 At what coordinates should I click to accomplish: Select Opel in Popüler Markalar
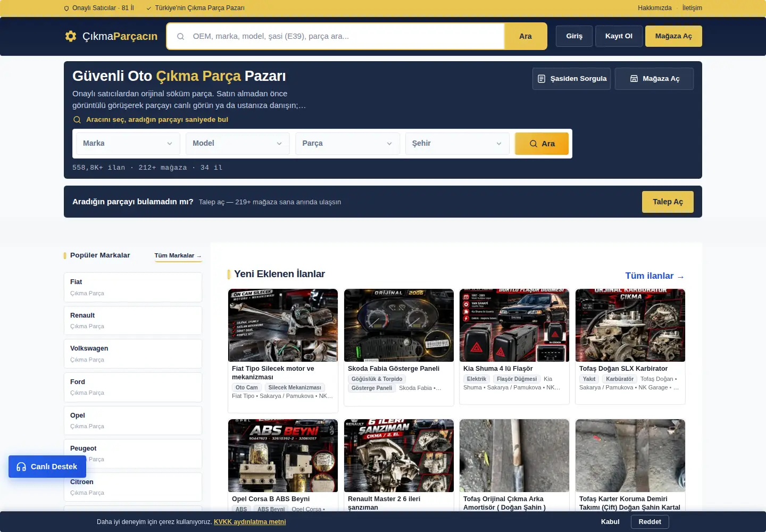point(133,421)
